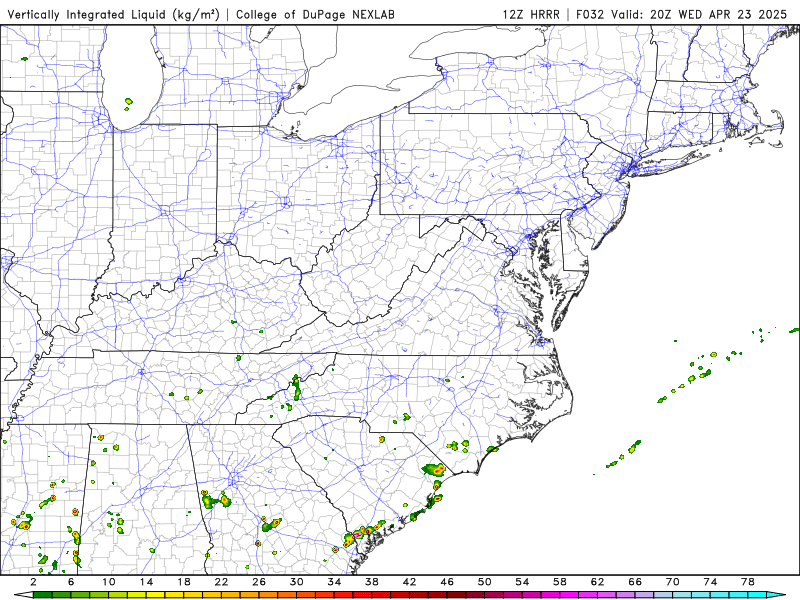Click the legend value 30

[296, 582]
